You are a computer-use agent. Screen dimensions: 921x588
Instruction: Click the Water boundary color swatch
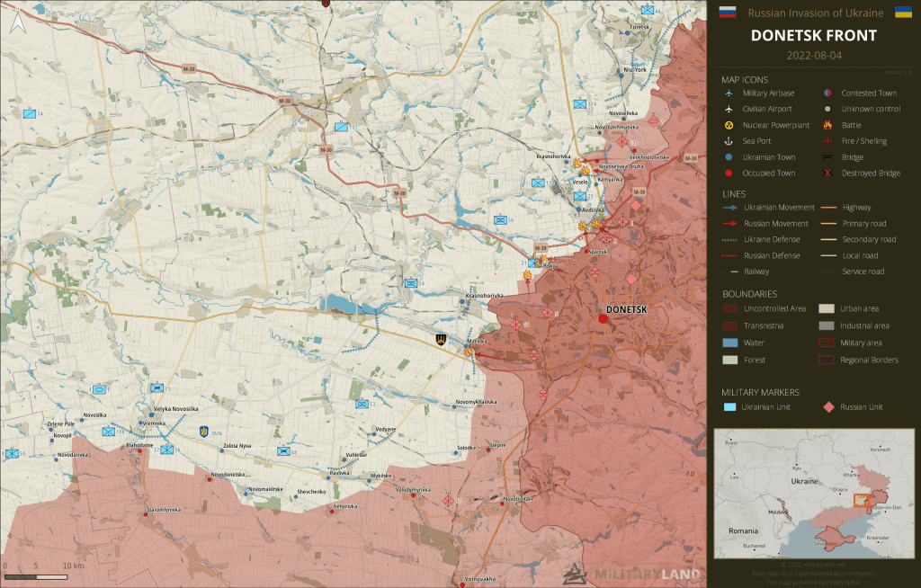[731, 343]
